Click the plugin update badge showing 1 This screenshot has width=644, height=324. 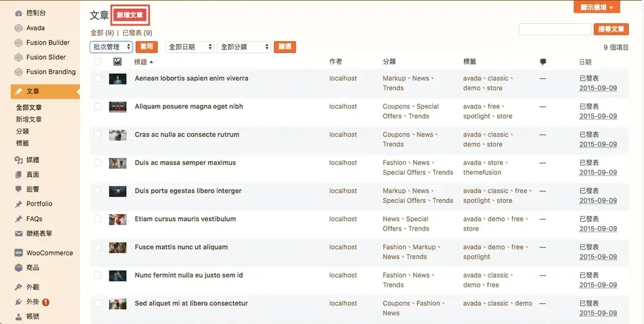46,302
